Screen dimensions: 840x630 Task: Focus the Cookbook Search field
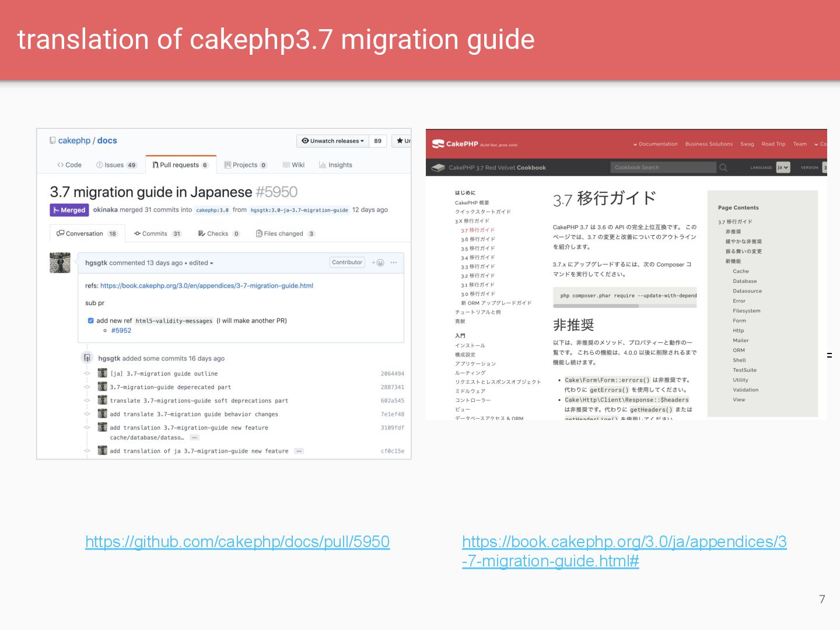[663, 167]
